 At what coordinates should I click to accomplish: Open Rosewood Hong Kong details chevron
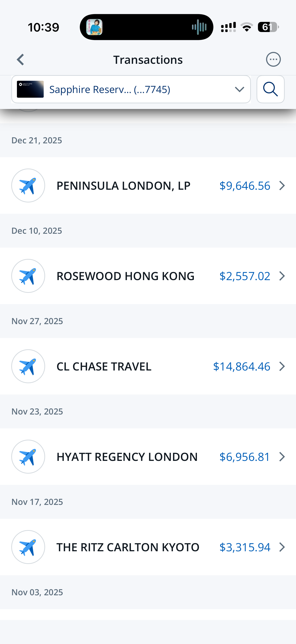pyautogui.click(x=282, y=276)
